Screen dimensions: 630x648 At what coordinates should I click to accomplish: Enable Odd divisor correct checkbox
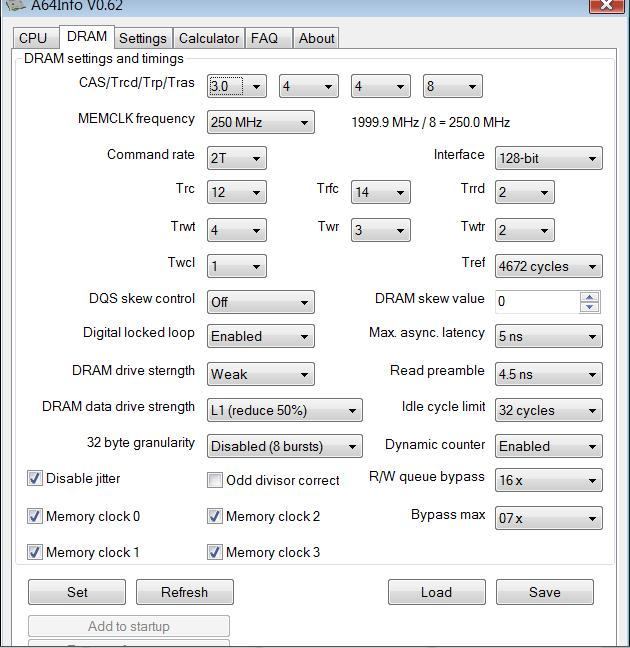click(x=215, y=480)
